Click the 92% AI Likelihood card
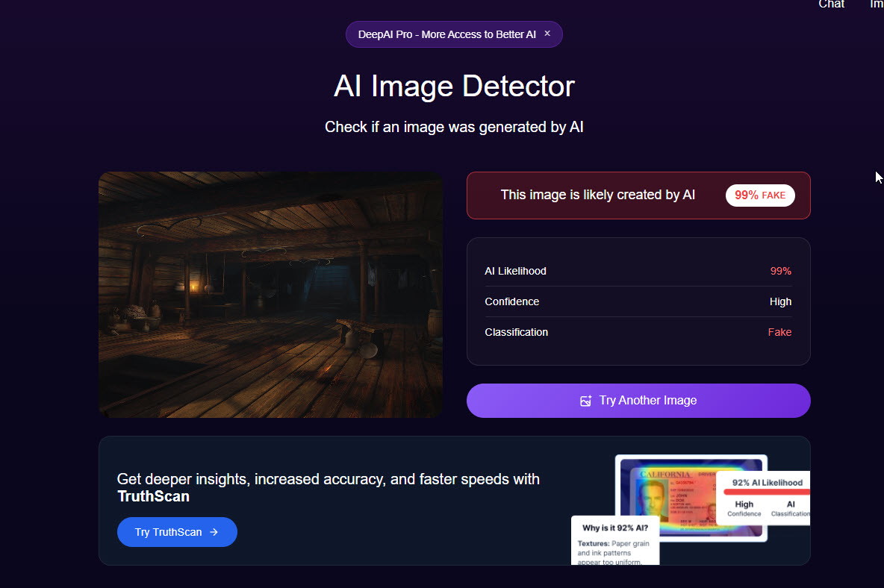Screen dimensions: 884x588 point(763,498)
